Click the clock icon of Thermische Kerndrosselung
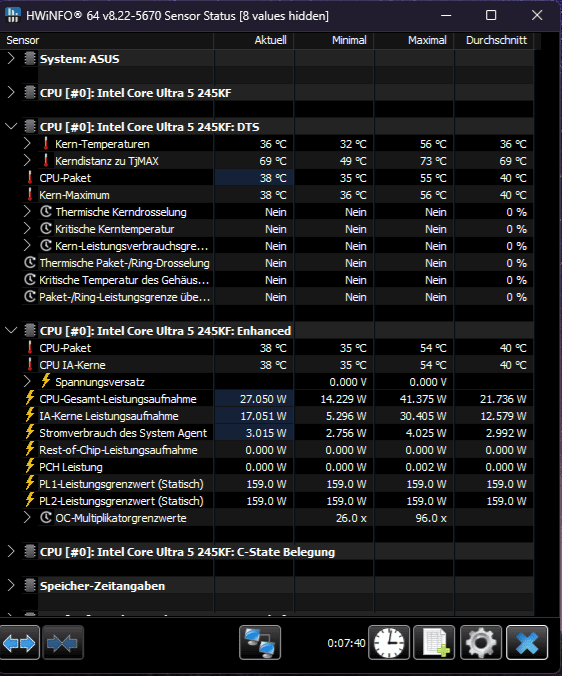 click(x=46, y=211)
